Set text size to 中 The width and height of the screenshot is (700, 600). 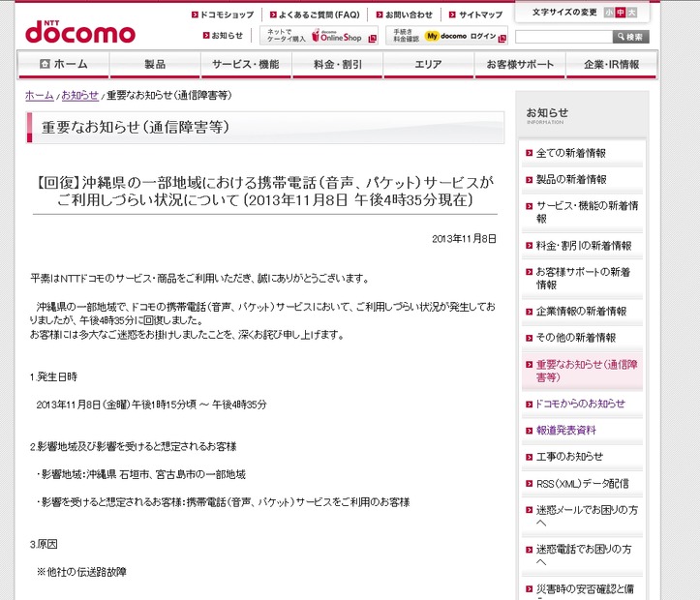click(x=620, y=13)
